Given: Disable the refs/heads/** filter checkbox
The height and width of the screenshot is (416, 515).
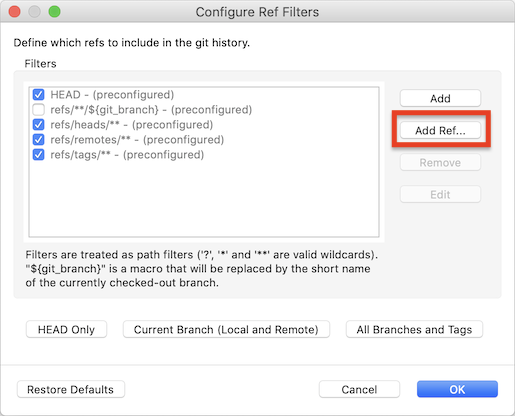Looking at the screenshot, I should [x=39, y=125].
